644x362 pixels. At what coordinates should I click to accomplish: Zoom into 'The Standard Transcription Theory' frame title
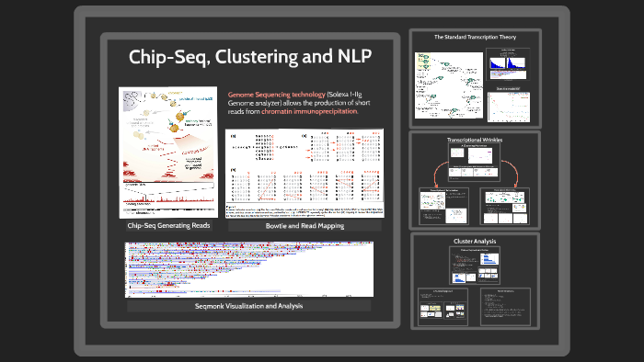tap(476, 37)
